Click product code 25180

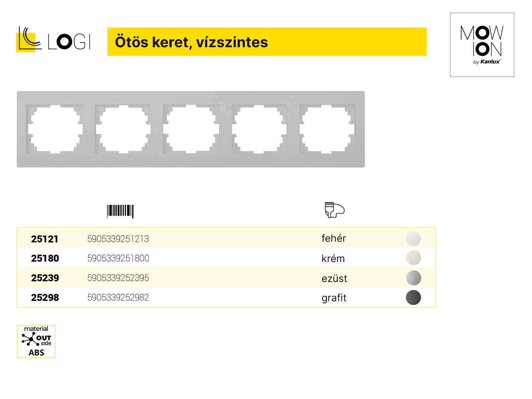click(45, 258)
